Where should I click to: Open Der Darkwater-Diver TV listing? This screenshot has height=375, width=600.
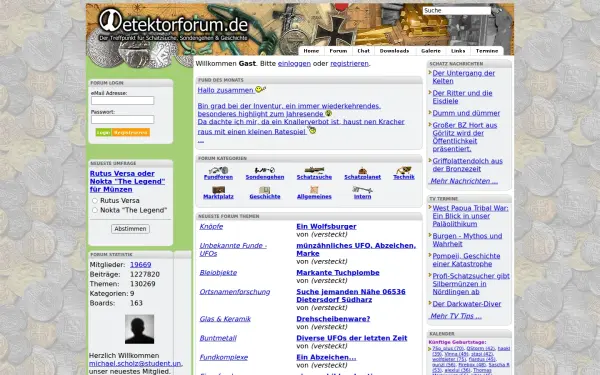tap(466, 304)
